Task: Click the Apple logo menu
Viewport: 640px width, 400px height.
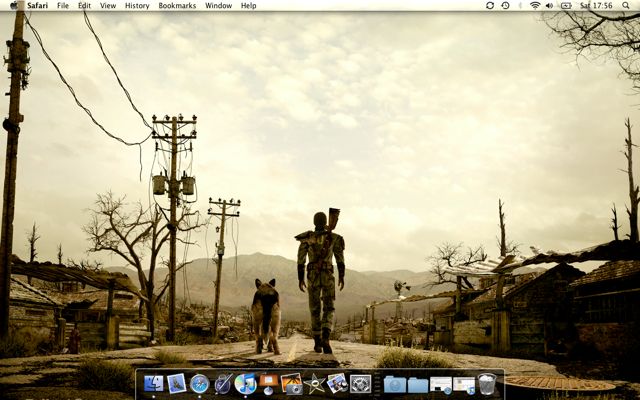Action: (14, 5)
